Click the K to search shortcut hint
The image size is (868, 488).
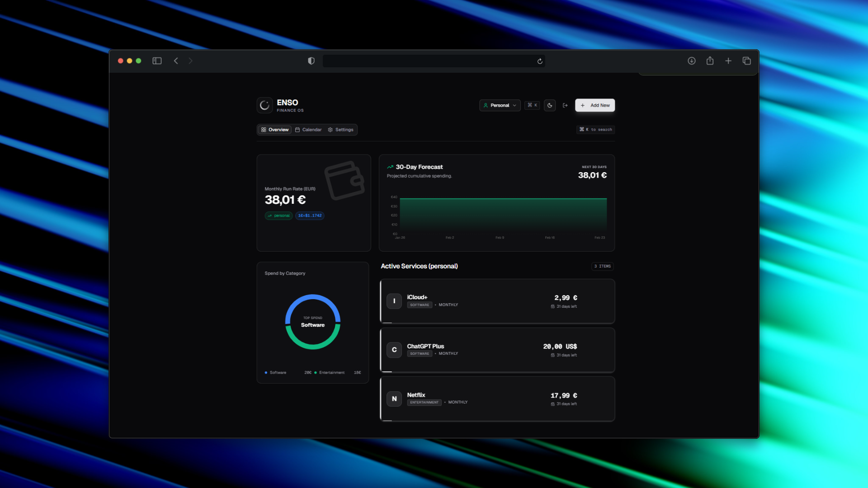595,130
